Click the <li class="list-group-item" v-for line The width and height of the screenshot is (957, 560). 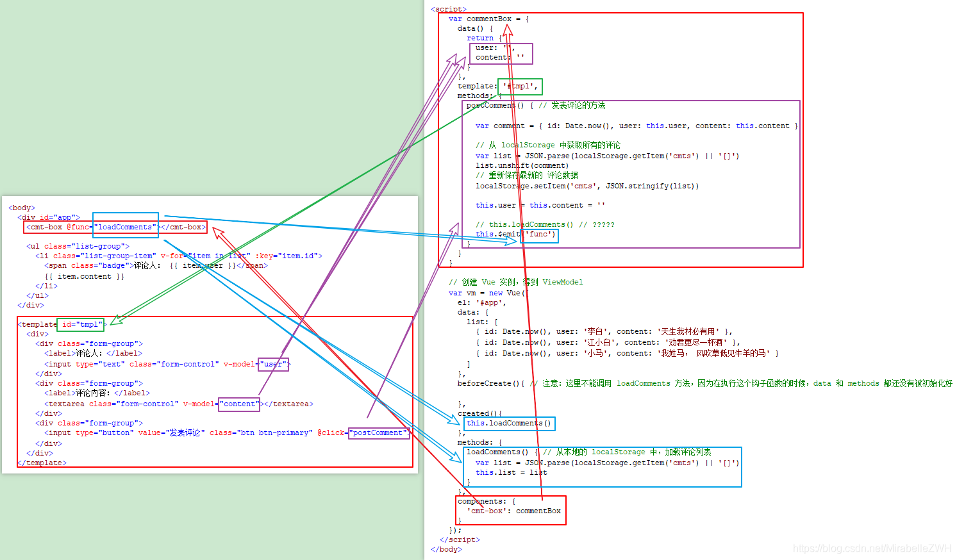[179, 256]
